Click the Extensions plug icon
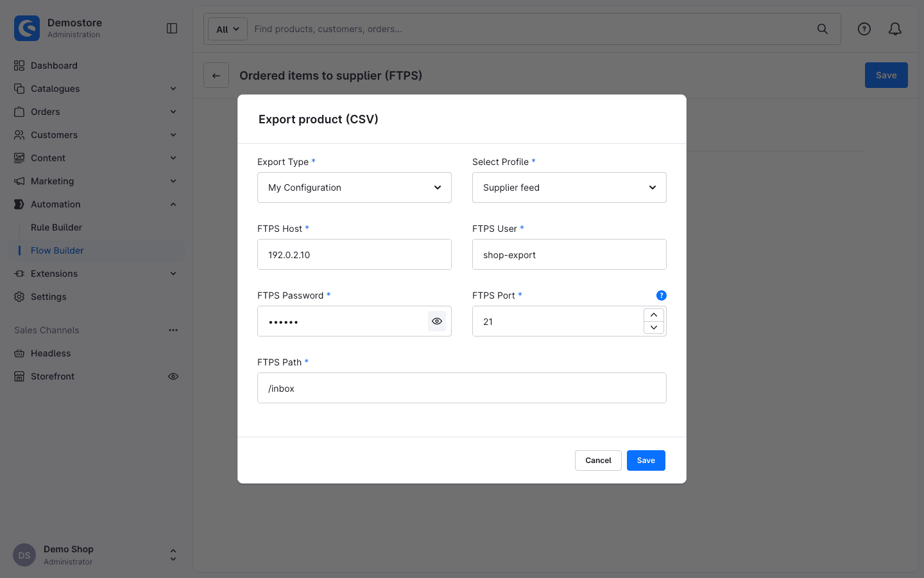This screenshot has width=924, height=578. tap(19, 274)
